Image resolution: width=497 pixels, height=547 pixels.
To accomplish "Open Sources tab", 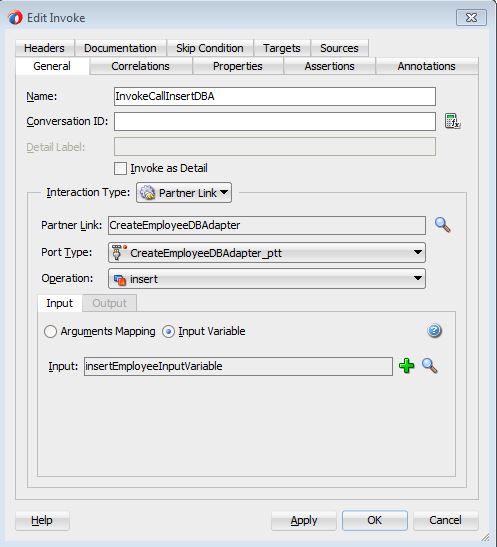I will tap(339, 48).
